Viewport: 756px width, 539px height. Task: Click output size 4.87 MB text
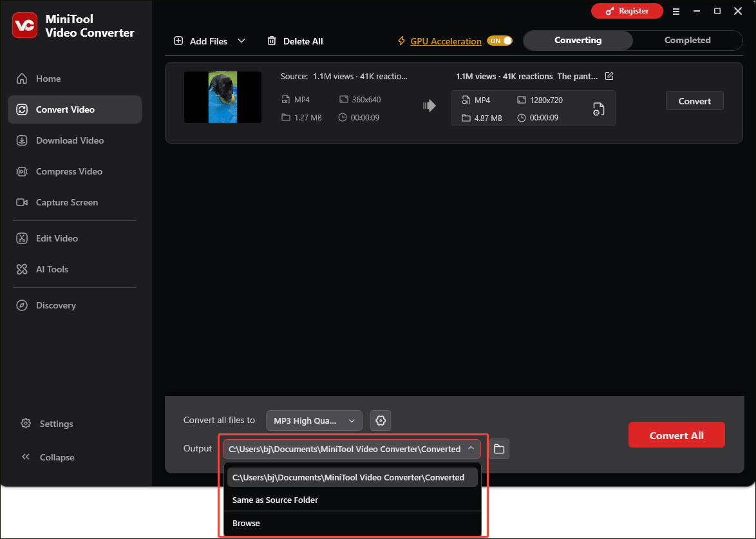click(488, 118)
